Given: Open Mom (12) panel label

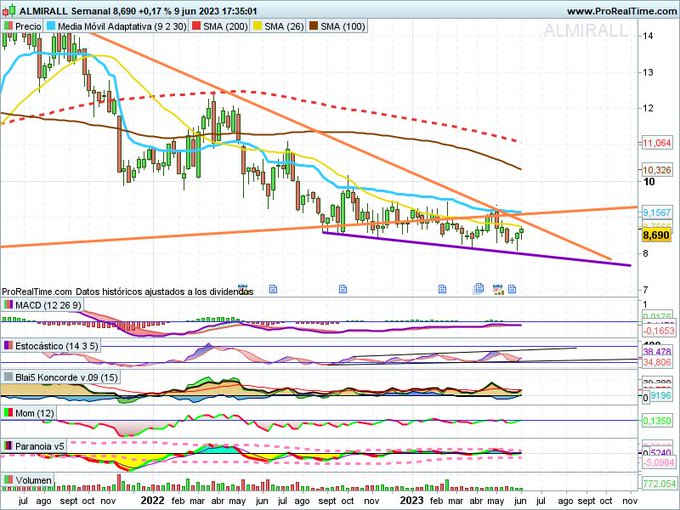Looking at the screenshot, I should pos(34,413).
